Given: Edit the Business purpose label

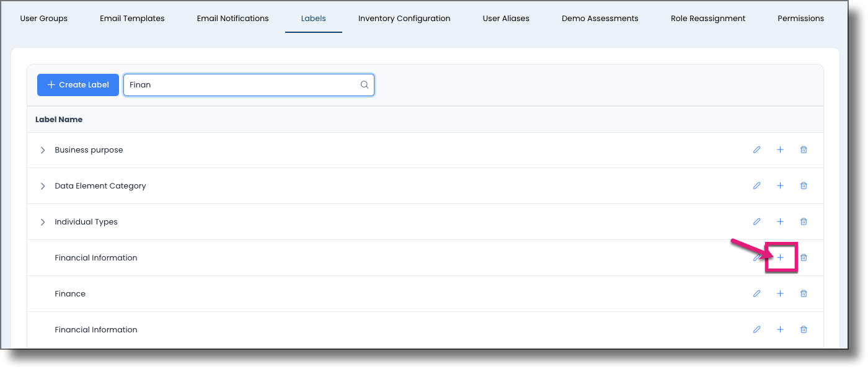Looking at the screenshot, I should point(756,150).
